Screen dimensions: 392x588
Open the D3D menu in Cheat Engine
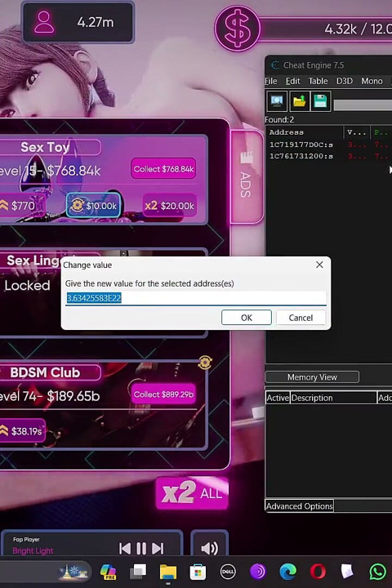click(345, 81)
